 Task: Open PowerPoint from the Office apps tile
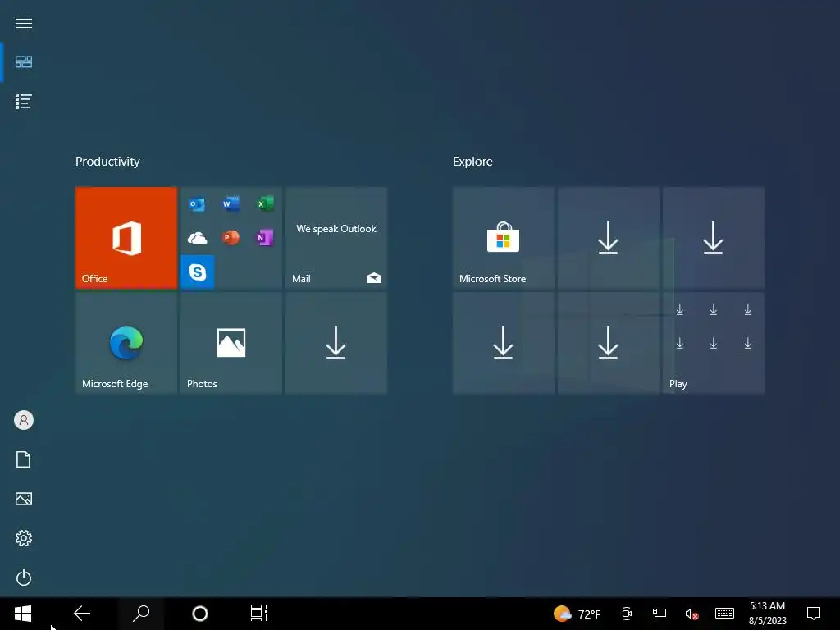231,238
